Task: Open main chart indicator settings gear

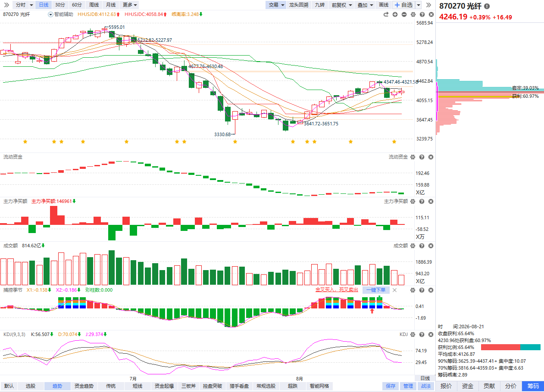Action: pyautogui.click(x=413, y=14)
